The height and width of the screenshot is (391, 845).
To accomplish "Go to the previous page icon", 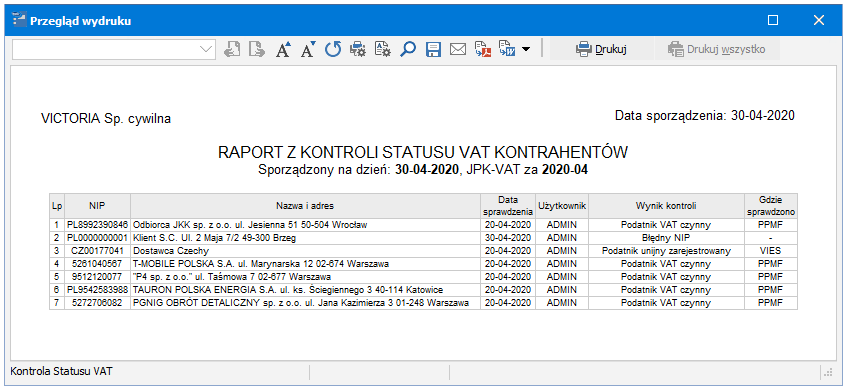I will [232, 50].
